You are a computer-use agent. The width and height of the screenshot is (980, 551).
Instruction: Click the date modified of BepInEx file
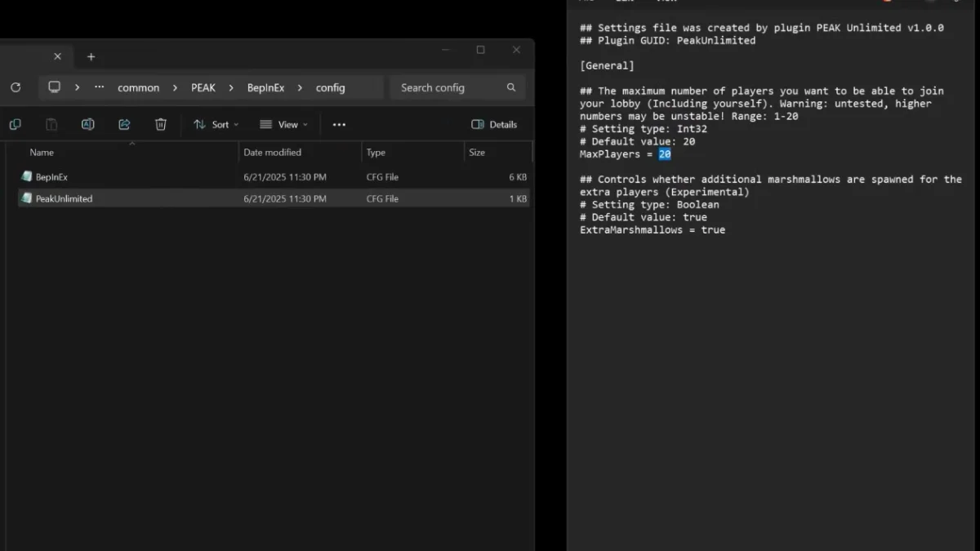pyautogui.click(x=285, y=176)
